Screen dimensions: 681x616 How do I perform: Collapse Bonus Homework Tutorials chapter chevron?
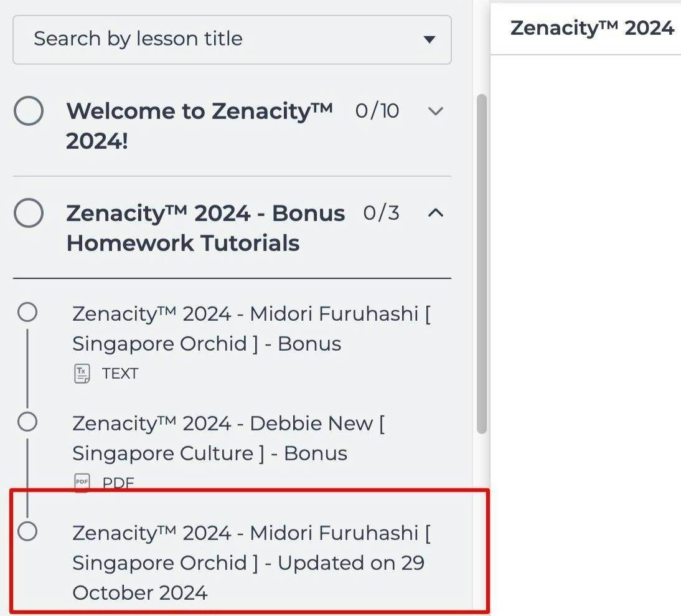(x=435, y=213)
